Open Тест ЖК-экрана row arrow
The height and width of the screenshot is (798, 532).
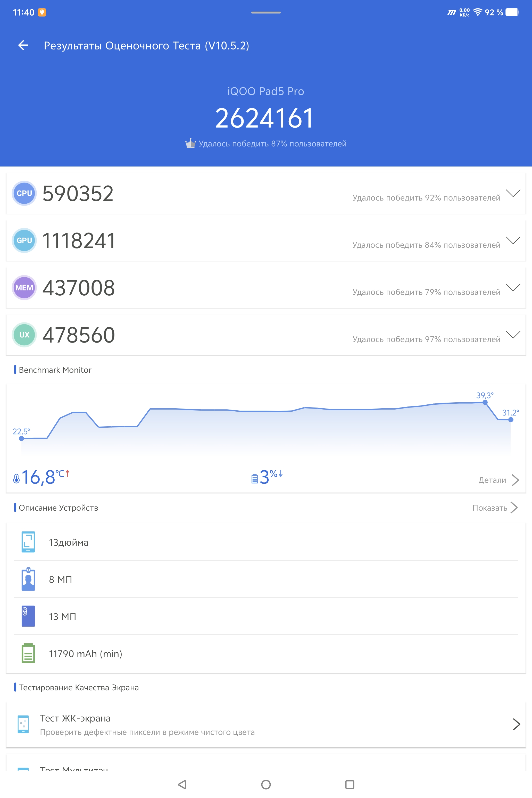pyautogui.click(x=516, y=724)
